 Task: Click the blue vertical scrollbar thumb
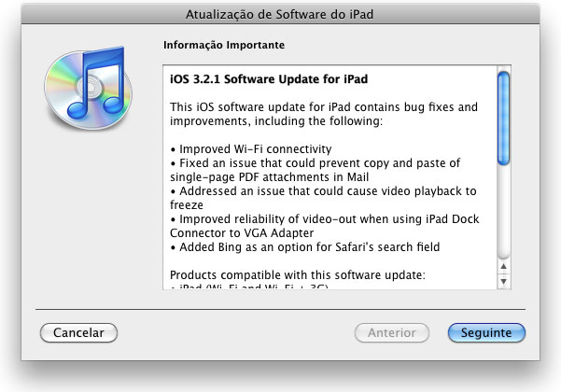503,119
